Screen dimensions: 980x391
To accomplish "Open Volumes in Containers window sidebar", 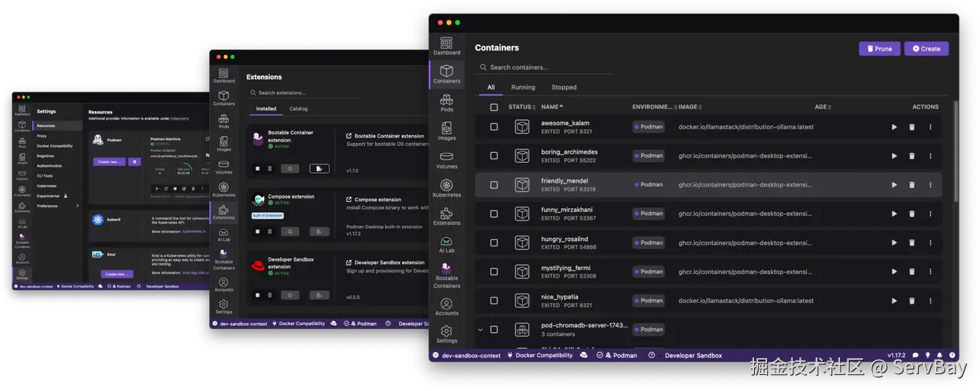I will click(446, 159).
